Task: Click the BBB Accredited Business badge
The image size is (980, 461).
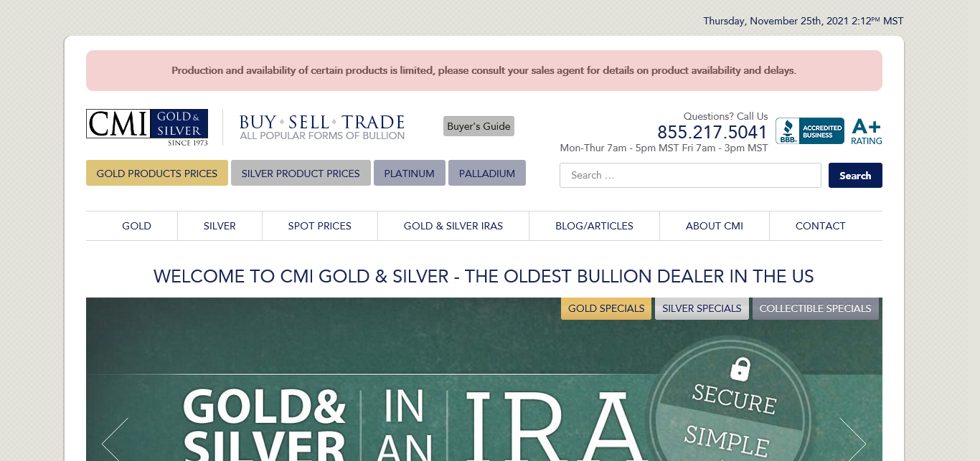Action: (809, 131)
